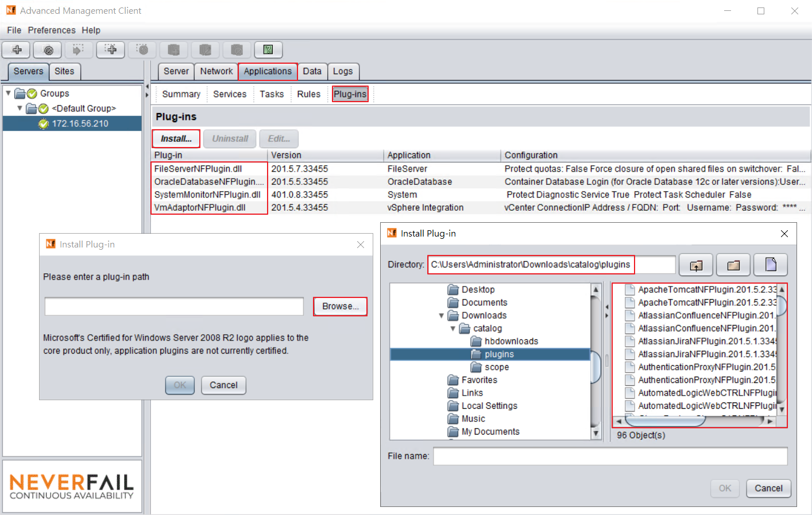812x515 pixels.
Task: Click the Configuration column header
Action: click(655, 155)
